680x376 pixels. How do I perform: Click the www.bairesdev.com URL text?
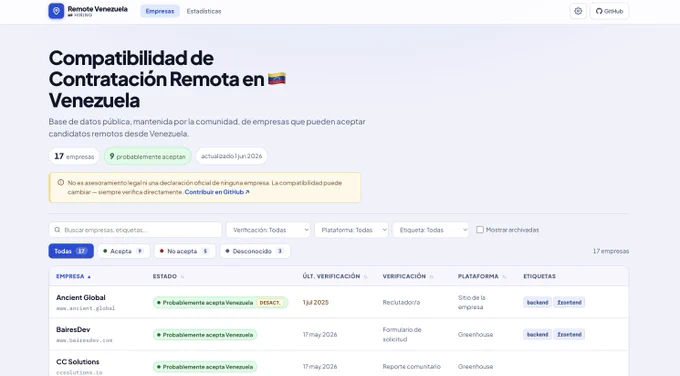click(x=84, y=340)
